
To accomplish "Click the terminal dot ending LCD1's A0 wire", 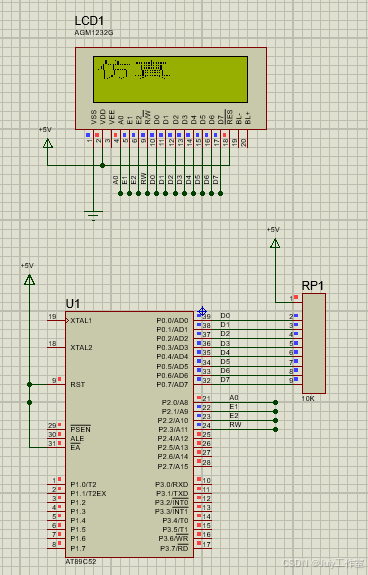I will pos(121,193).
